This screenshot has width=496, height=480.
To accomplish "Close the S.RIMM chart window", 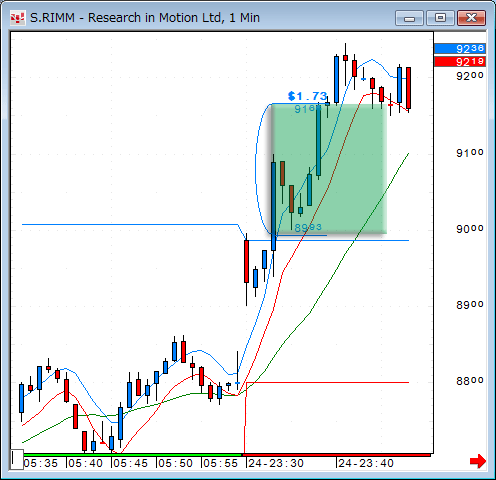I will (471, 18).
